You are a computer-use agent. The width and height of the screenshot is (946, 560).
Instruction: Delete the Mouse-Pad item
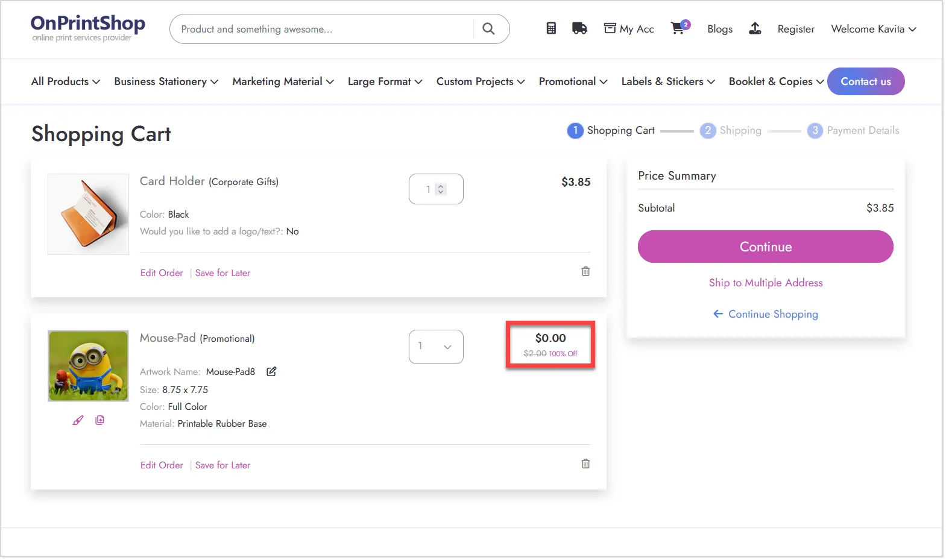point(585,464)
